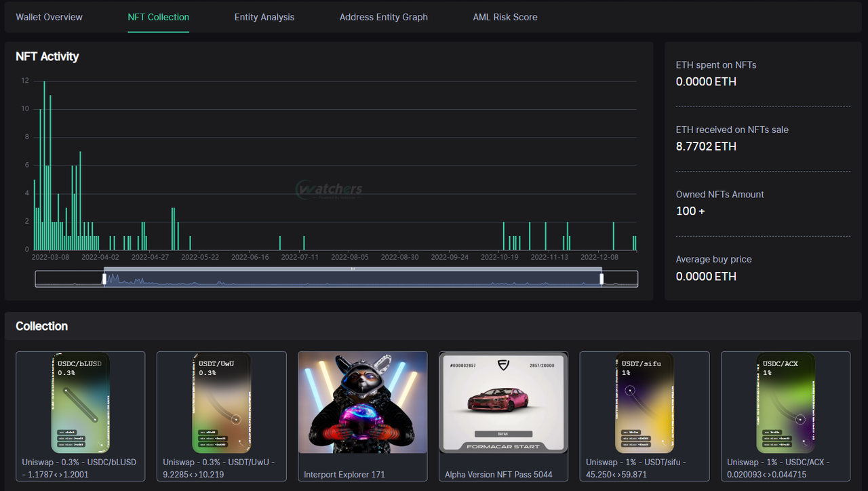The image size is (868, 491).
Task: Select the NFT Collection tab
Action: point(159,17)
